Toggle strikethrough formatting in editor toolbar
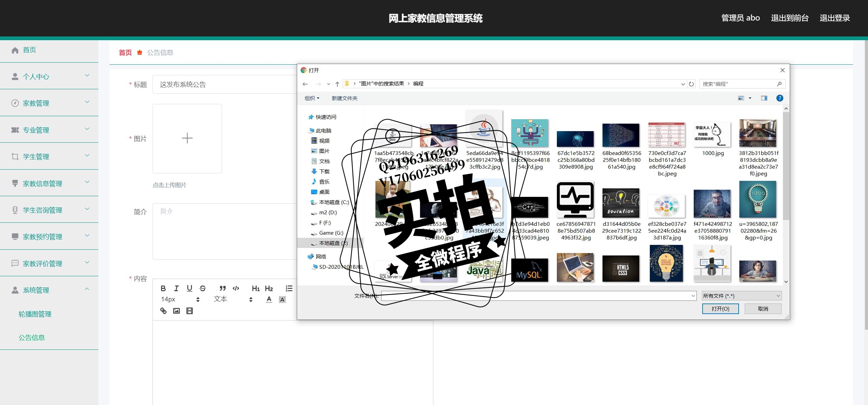This screenshot has width=868, height=405. pos(203,289)
